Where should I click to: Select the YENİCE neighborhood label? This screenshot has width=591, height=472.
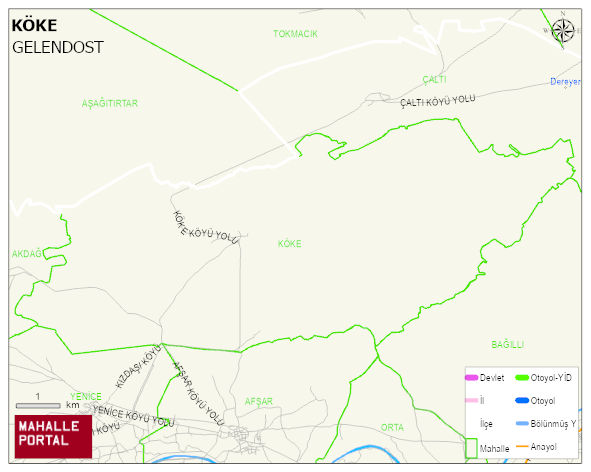pos(86,397)
